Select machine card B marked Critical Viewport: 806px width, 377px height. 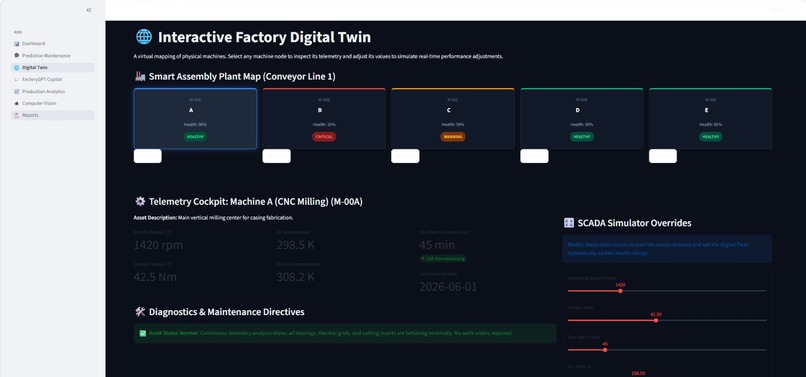[324, 119]
